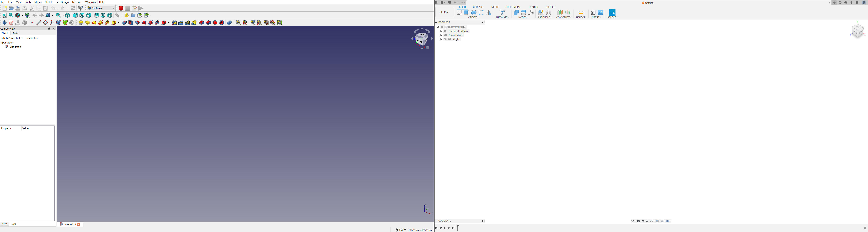Open the DESIGN workspace dropdown in Fusion
Viewport: 868px width, 232px height.
coord(445,12)
